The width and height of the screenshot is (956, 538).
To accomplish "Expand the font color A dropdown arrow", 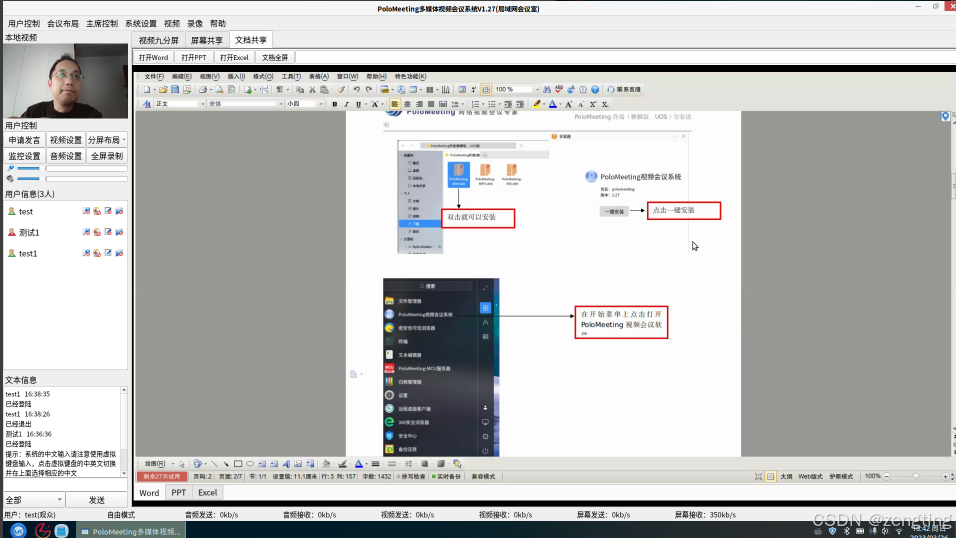I will pos(560,104).
